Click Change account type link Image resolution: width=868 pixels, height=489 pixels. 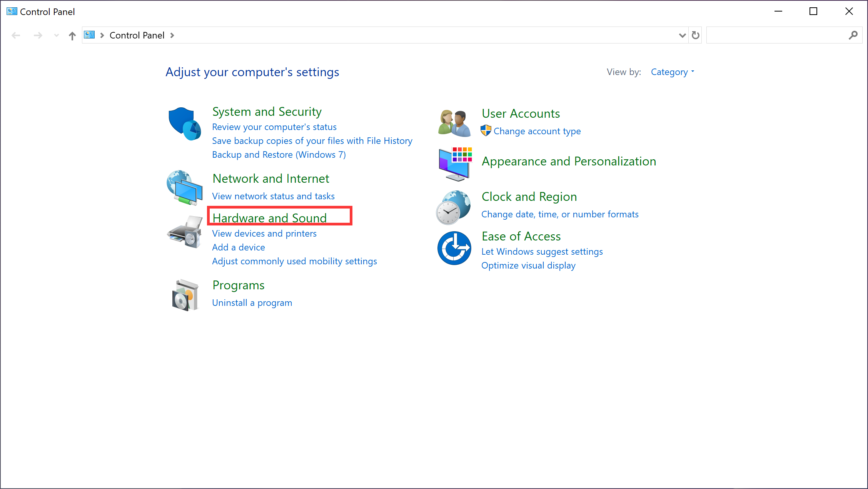click(537, 130)
